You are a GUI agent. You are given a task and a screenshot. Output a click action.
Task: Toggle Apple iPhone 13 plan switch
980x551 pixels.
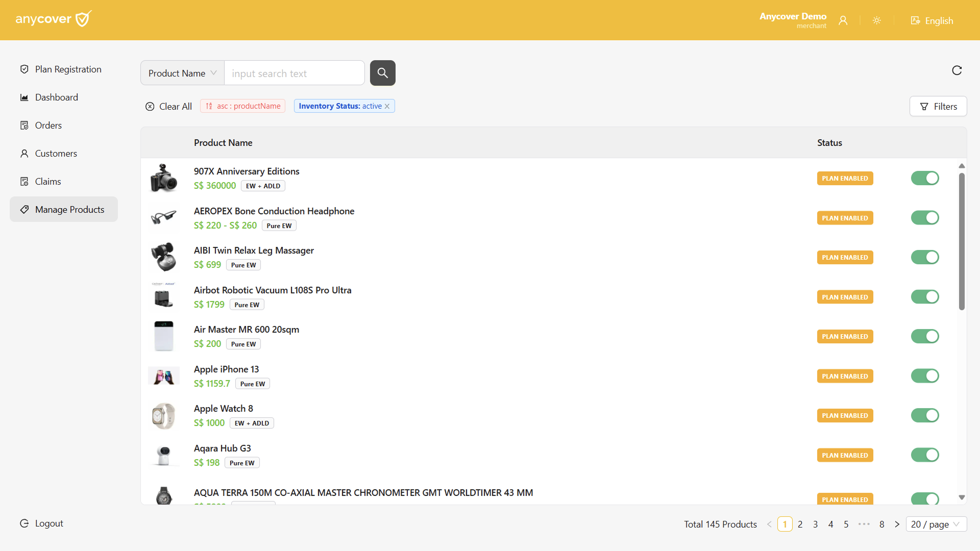click(x=925, y=376)
